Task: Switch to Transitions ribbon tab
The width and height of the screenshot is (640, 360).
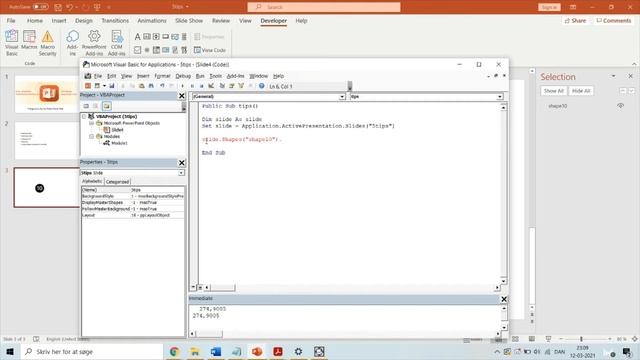Action: pos(115,20)
